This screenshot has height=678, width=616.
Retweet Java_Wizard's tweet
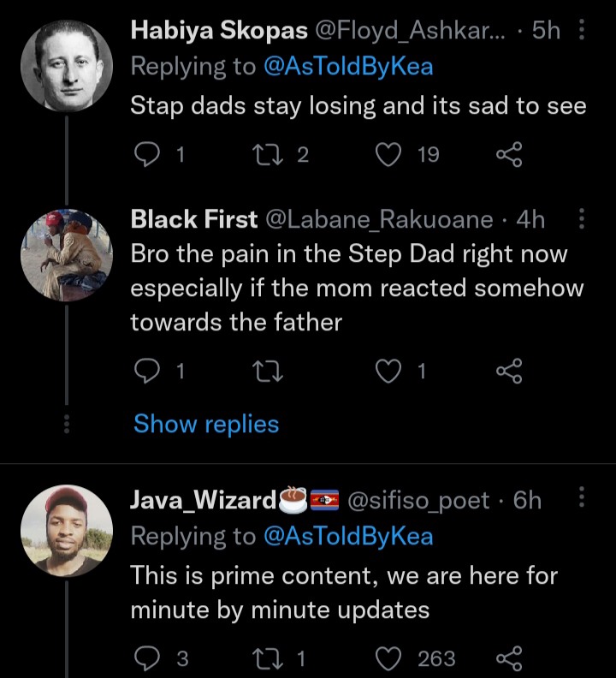pyautogui.click(x=268, y=658)
